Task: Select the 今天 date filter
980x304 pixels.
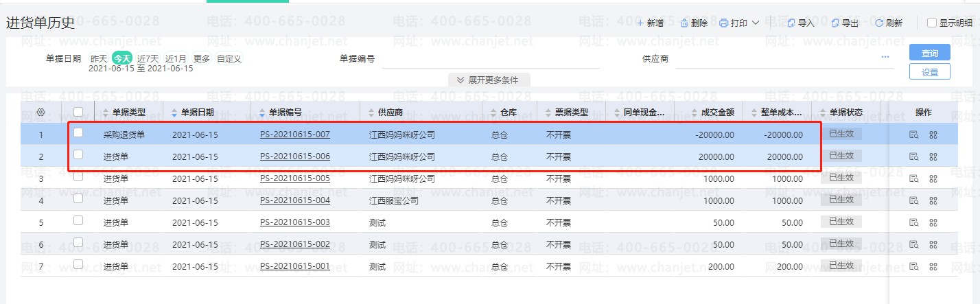Action: [x=121, y=58]
